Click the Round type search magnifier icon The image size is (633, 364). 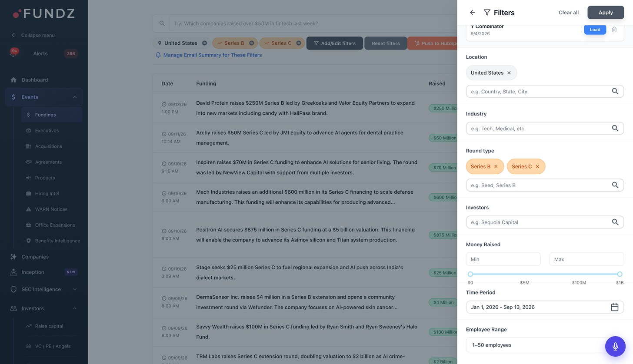pos(615,185)
